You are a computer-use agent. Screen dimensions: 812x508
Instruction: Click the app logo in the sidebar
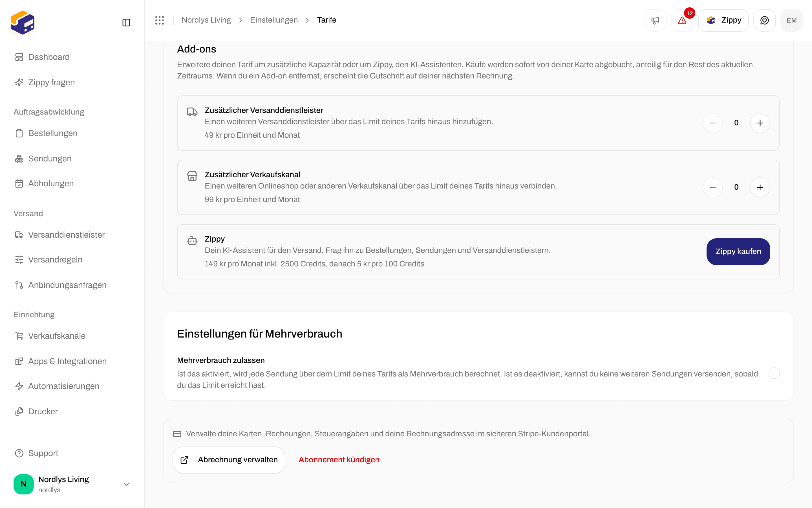23,23
